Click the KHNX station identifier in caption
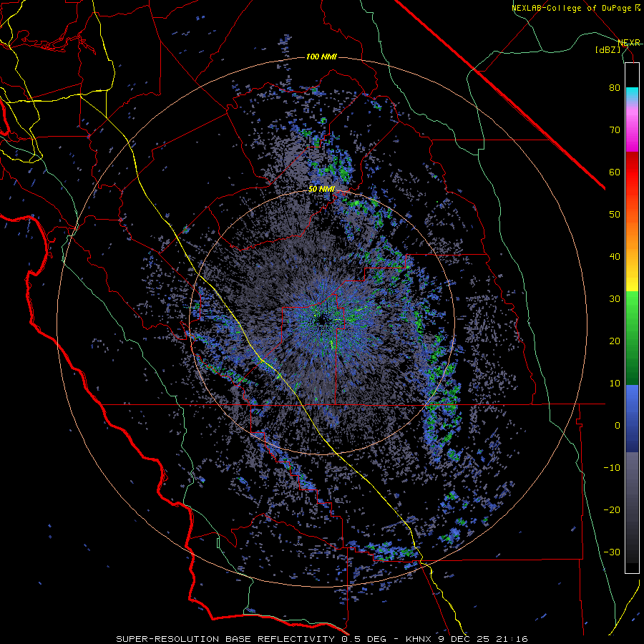Viewport: 644px width, 644px height. 419,639
